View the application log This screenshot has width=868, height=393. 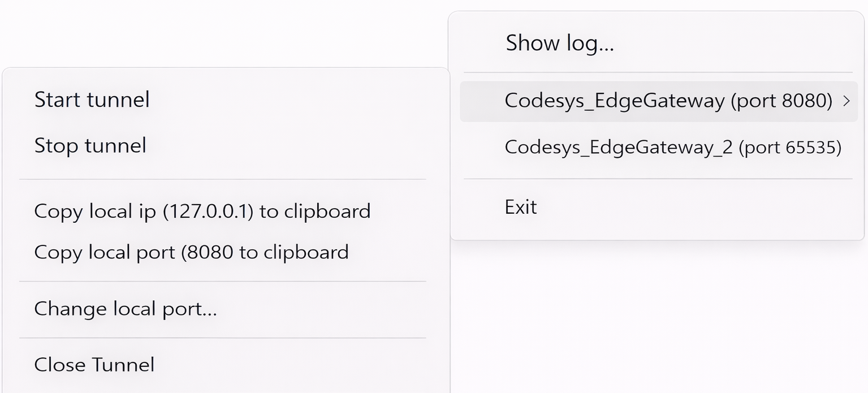tap(559, 43)
